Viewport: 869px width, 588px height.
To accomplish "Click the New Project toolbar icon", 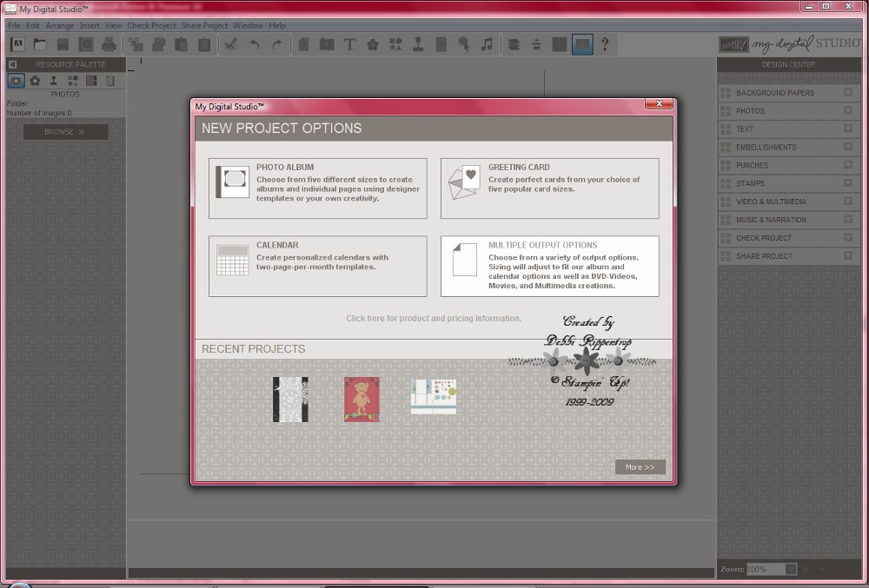I will [17, 44].
